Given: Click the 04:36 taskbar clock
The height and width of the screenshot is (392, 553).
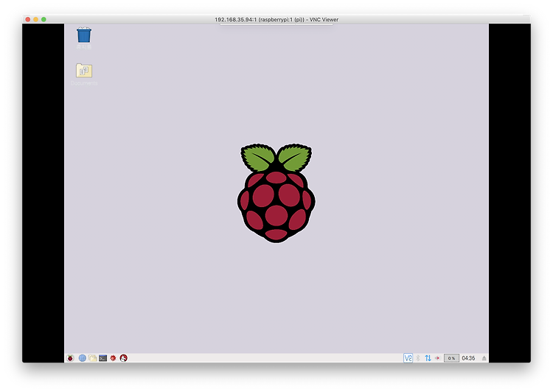Looking at the screenshot, I should (468, 358).
